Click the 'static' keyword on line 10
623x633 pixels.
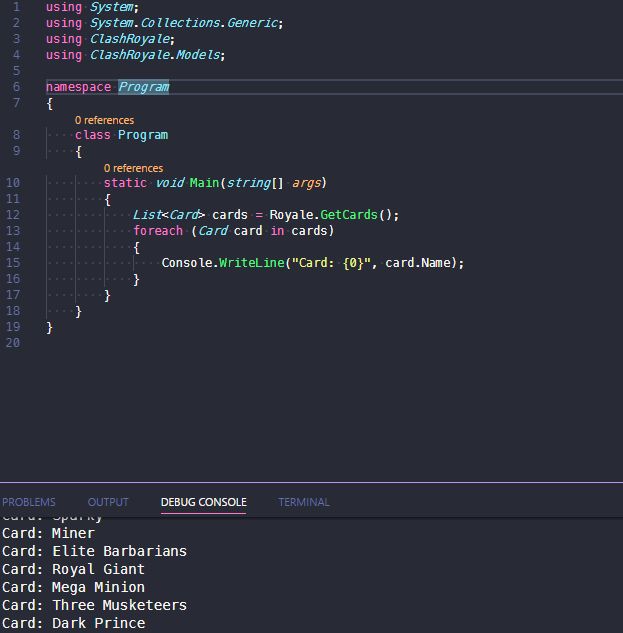pyautogui.click(x=125, y=182)
